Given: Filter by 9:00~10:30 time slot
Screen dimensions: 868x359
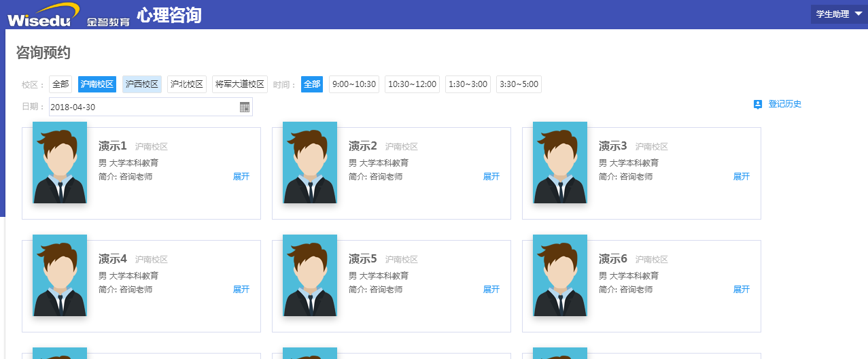Looking at the screenshot, I should [x=354, y=84].
